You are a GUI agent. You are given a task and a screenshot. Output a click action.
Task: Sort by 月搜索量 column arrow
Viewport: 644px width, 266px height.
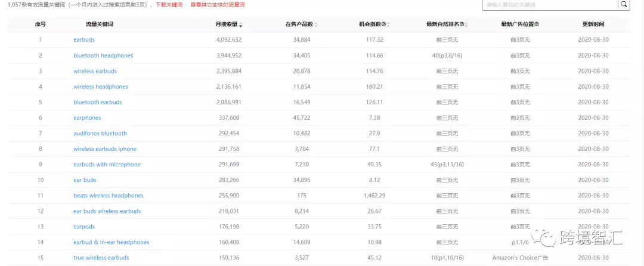click(x=241, y=25)
